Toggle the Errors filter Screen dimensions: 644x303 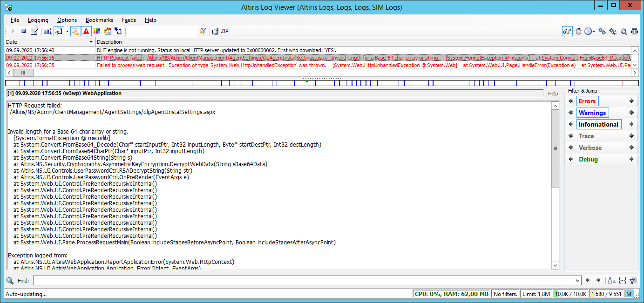(x=587, y=101)
